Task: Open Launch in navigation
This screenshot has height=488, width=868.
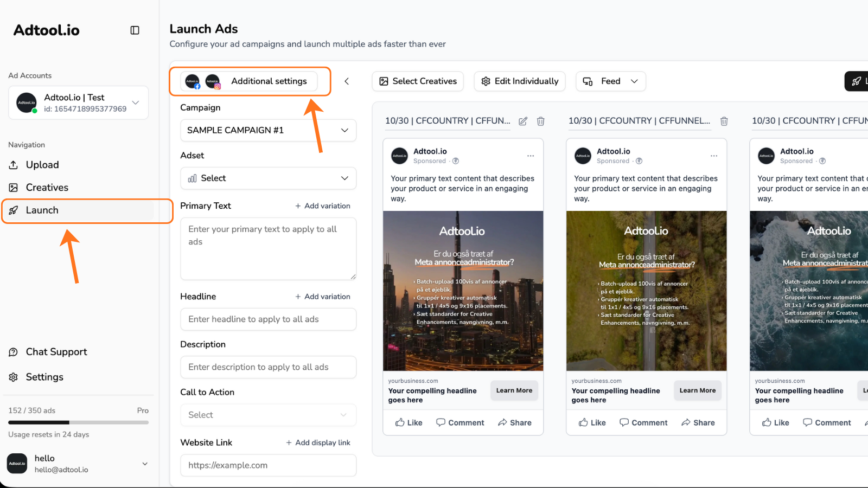Action: point(79,210)
